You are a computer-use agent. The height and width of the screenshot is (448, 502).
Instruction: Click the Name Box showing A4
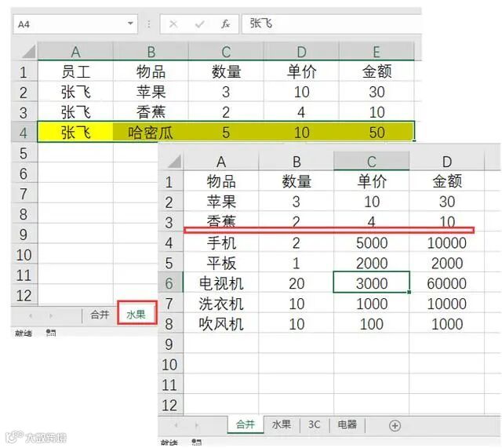pos(75,24)
